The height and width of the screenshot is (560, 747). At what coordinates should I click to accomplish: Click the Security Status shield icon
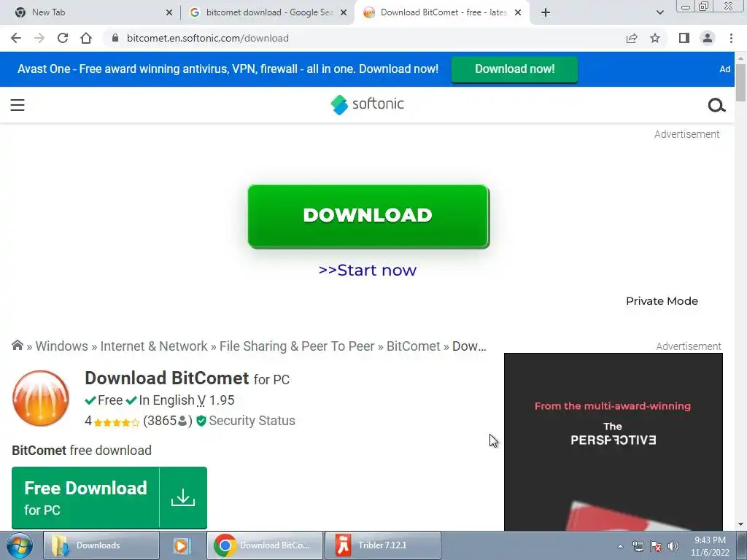pyautogui.click(x=201, y=421)
